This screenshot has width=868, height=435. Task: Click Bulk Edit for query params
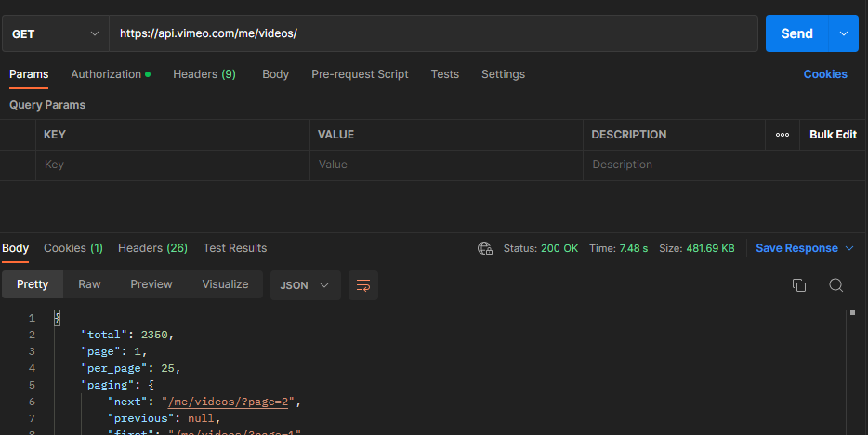tap(833, 135)
